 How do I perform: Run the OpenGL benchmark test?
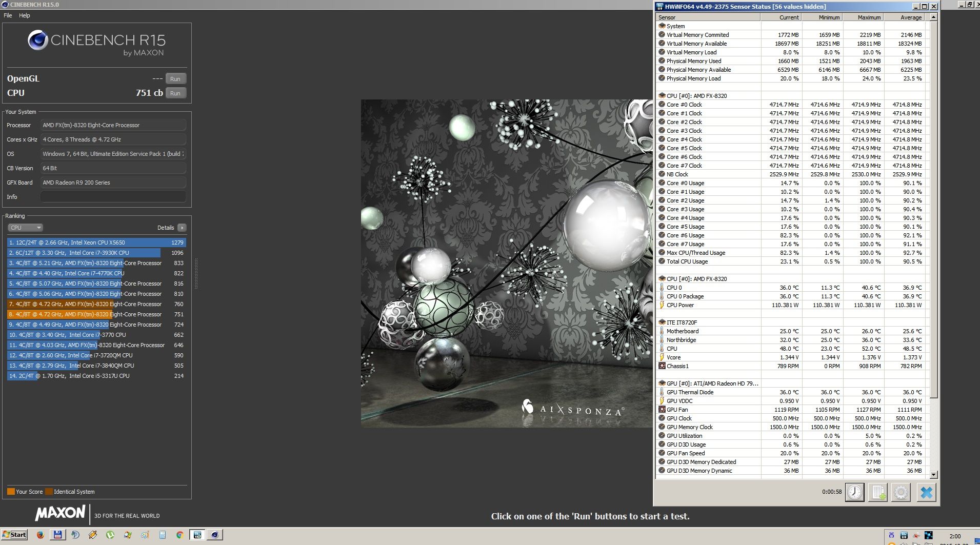pyautogui.click(x=175, y=79)
